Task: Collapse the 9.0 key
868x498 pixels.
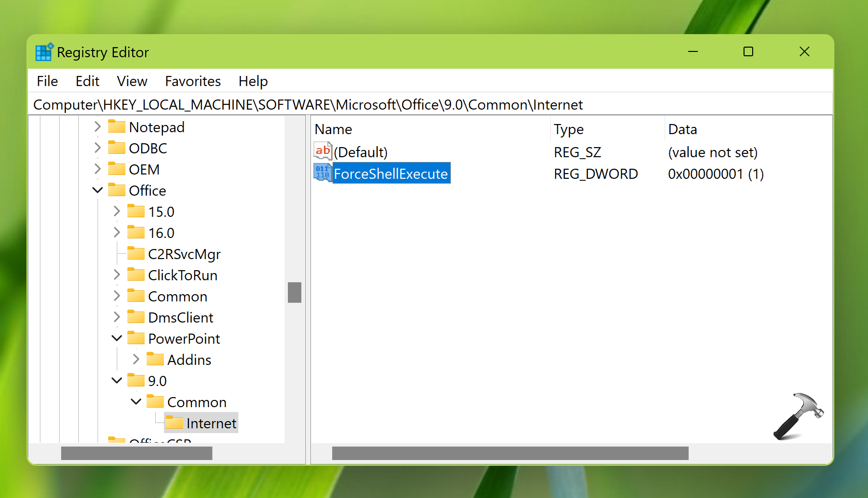Action: pyautogui.click(x=117, y=381)
